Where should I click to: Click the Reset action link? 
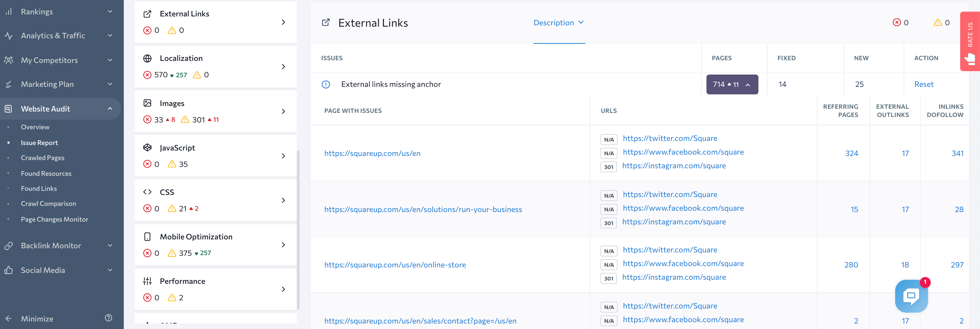point(924,84)
